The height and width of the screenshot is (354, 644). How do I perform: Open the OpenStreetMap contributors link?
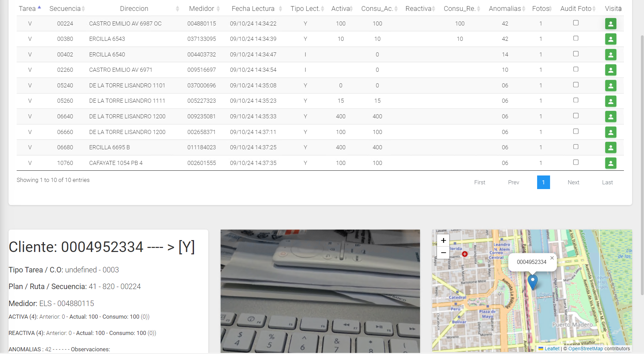(585, 349)
